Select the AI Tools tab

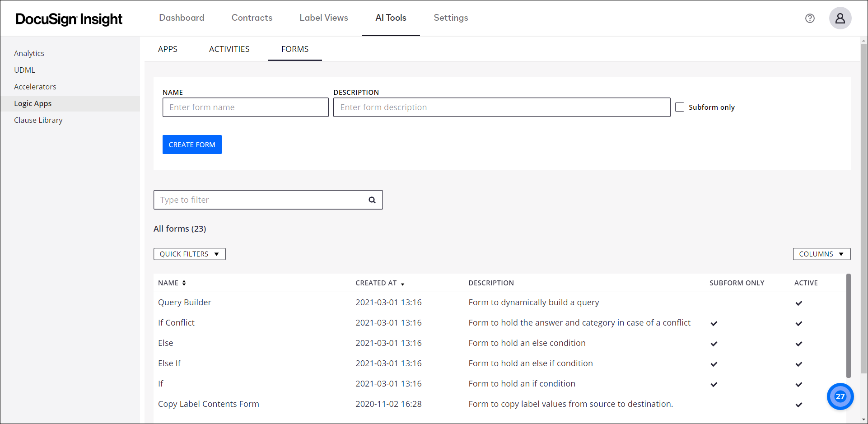(x=391, y=18)
